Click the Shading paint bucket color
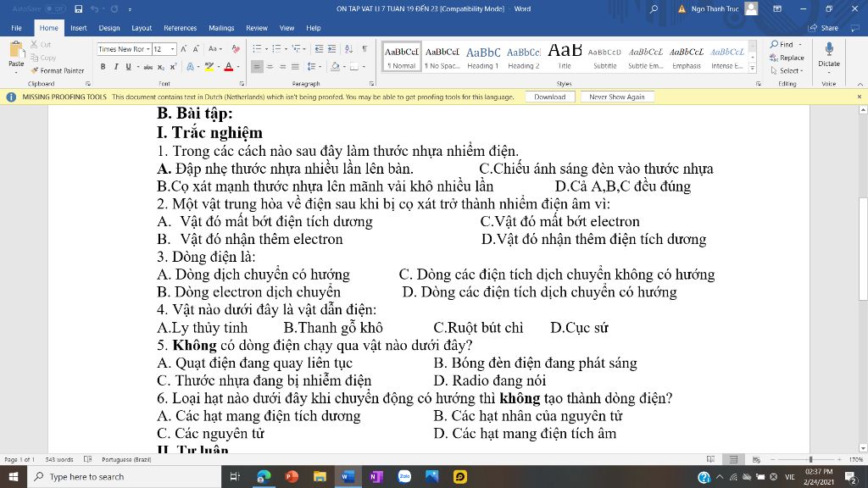The height and width of the screenshot is (488, 868). click(335, 67)
